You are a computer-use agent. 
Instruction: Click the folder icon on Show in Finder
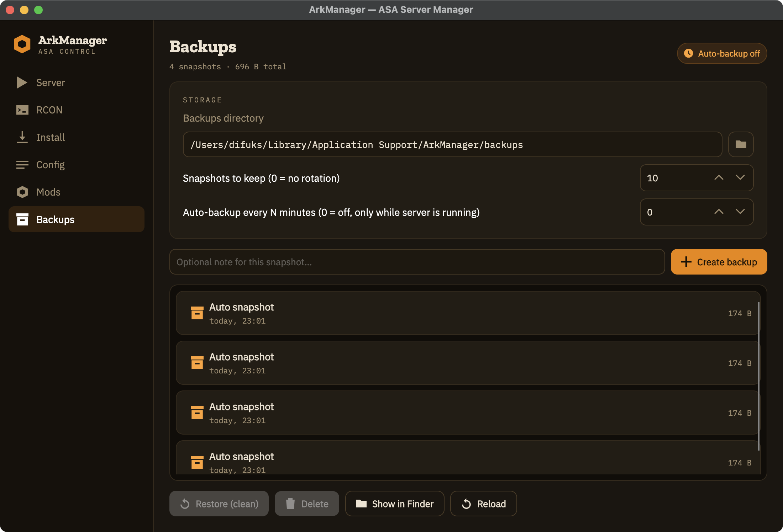point(361,504)
